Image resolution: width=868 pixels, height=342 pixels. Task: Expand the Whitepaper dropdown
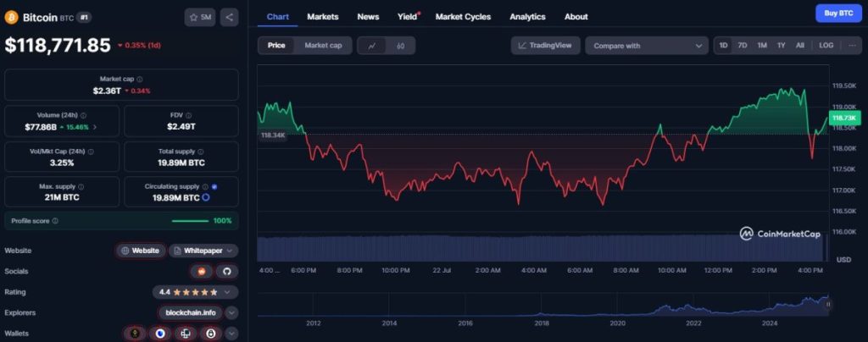pyautogui.click(x=203, y=251)
